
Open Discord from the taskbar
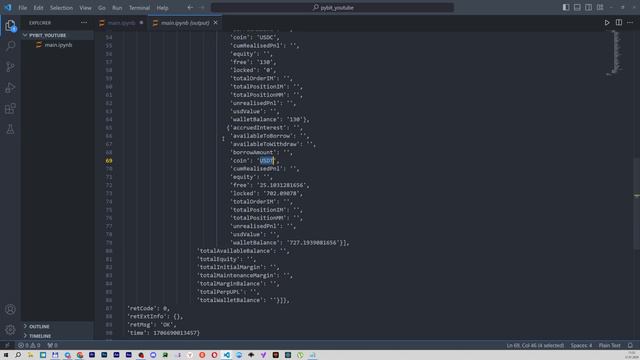click(x=153, y=355)
